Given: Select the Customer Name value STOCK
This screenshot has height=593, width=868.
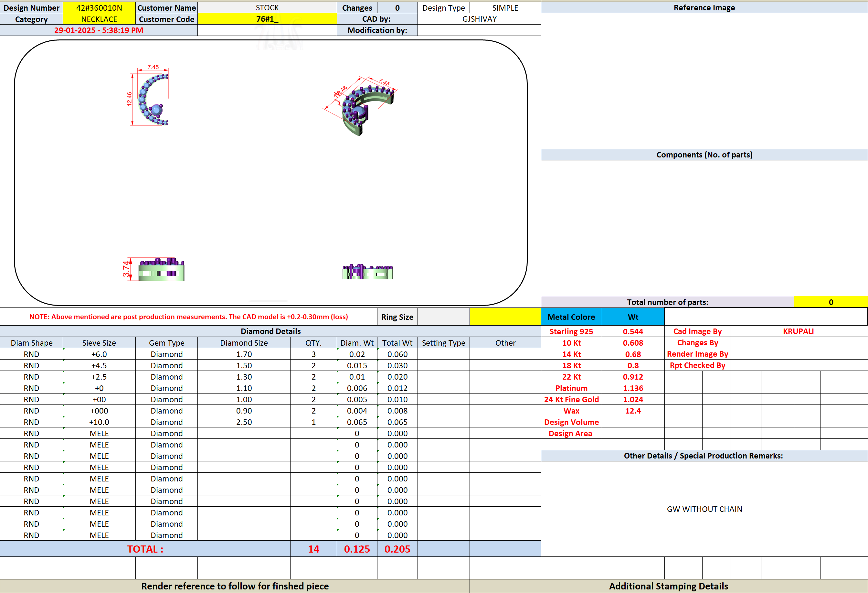Looking at the screenshot, I should click(x=267, y=8).
